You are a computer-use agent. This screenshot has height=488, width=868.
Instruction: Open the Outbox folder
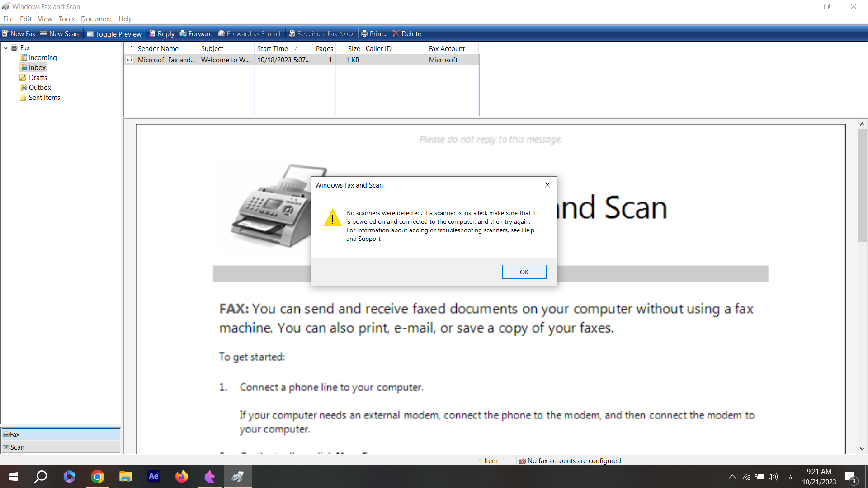point(40,88)
